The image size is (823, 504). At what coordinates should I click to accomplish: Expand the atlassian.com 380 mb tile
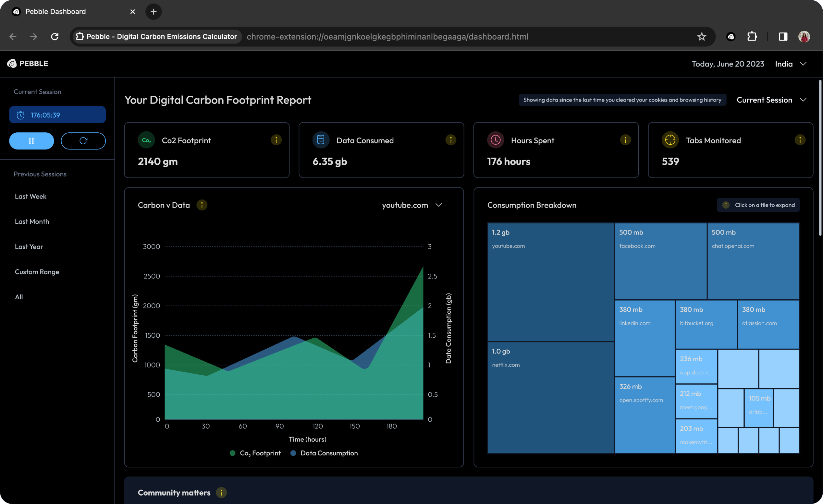pos(768,324)
